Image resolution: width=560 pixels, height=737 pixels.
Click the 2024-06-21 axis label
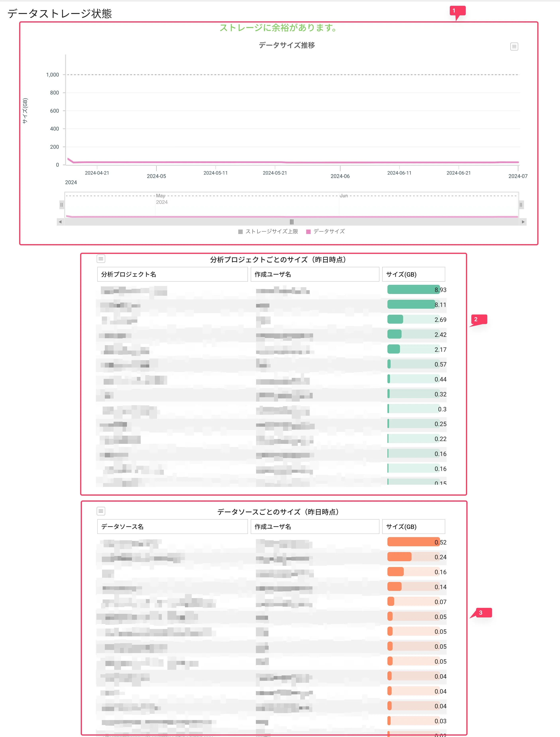(459, 173)
